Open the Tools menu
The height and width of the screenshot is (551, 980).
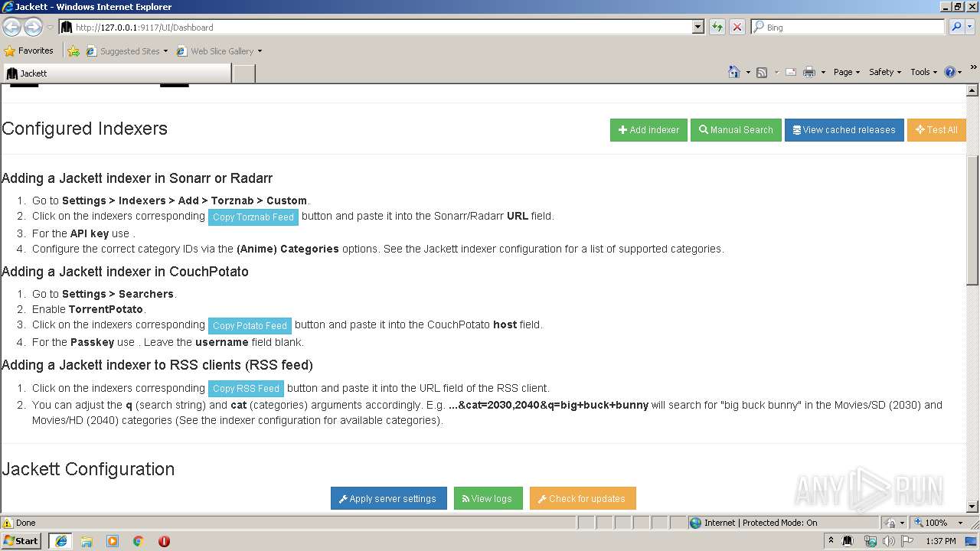point(923,72)
